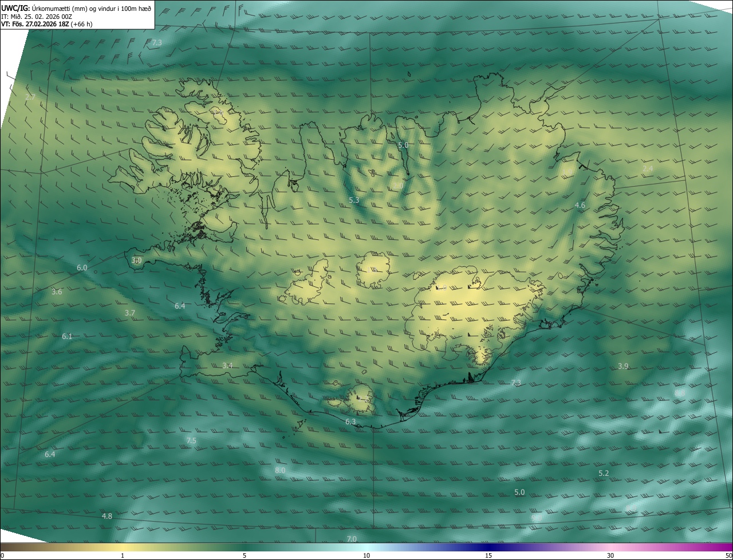This screenshot has width=733, height=560.
Task: Pick the yellow segment of the colour scale
Action: point(123,547)
